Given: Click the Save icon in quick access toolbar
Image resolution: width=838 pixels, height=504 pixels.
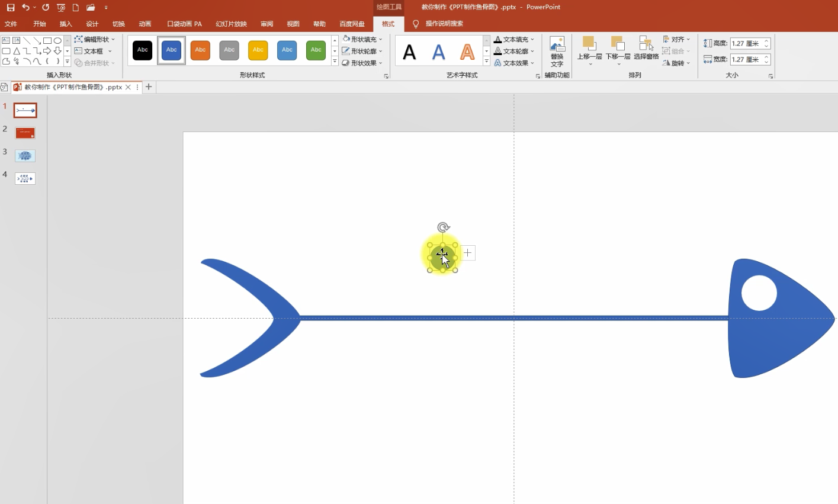Looking at the screenshot, I should 10,8.
